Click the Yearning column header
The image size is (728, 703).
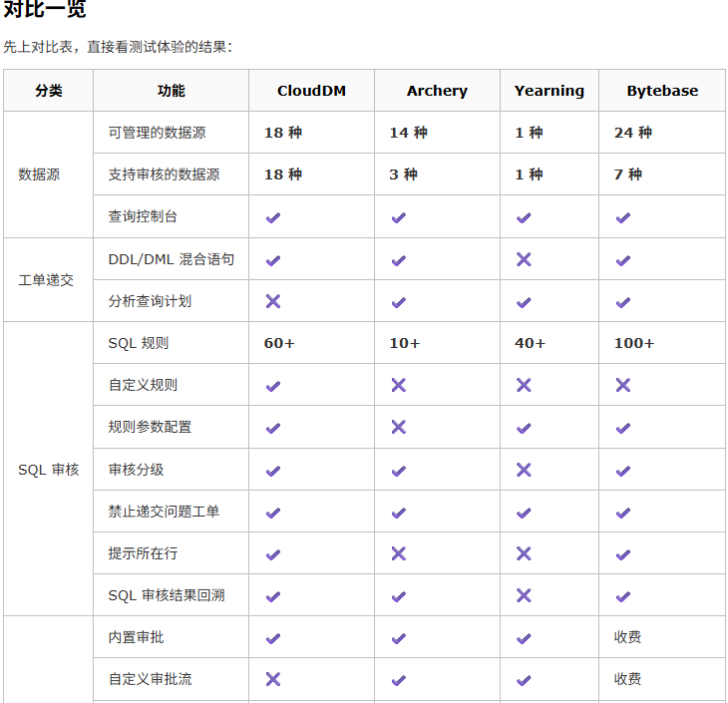[x=549, y=91]
